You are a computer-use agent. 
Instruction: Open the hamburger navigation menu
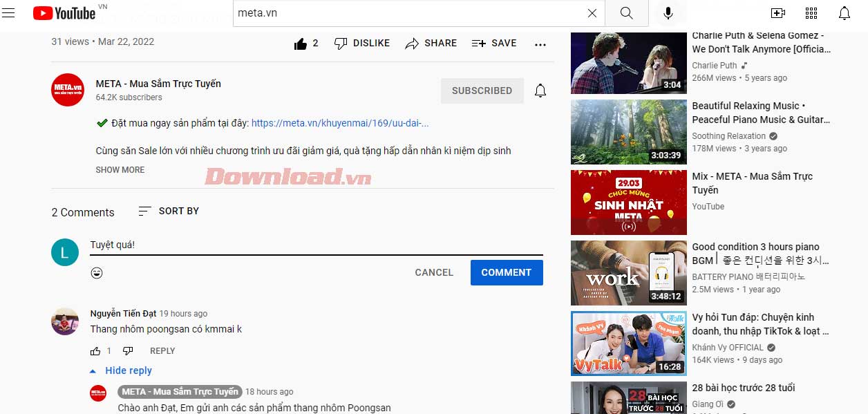click(x=9, y=12)
